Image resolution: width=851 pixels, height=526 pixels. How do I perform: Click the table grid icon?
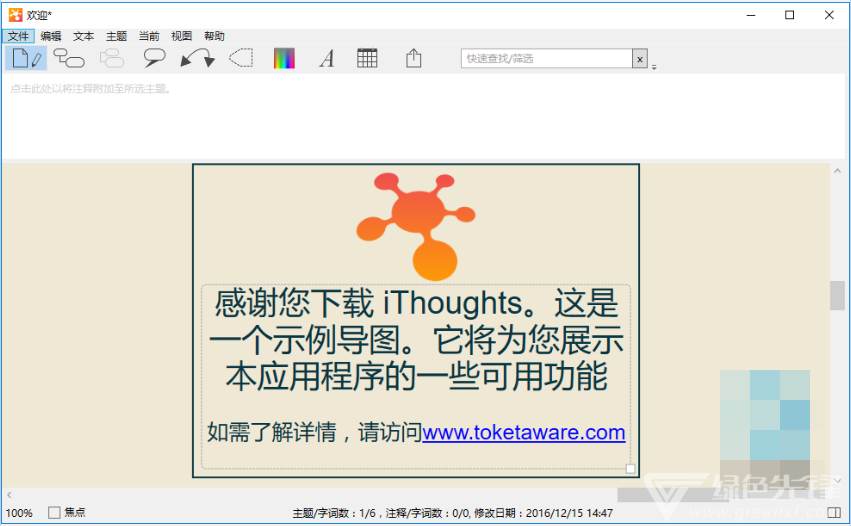(x=367, y=58)
